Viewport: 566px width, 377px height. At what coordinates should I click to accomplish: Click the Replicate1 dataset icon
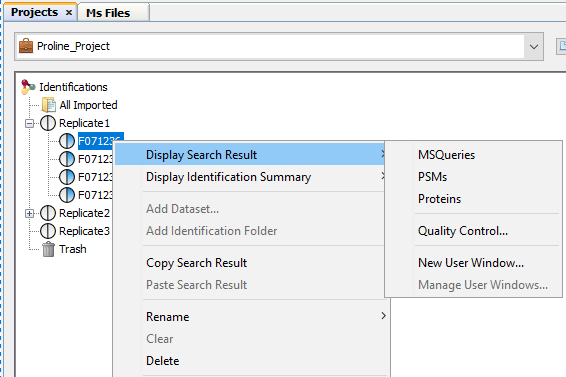(x=48, y=123)
